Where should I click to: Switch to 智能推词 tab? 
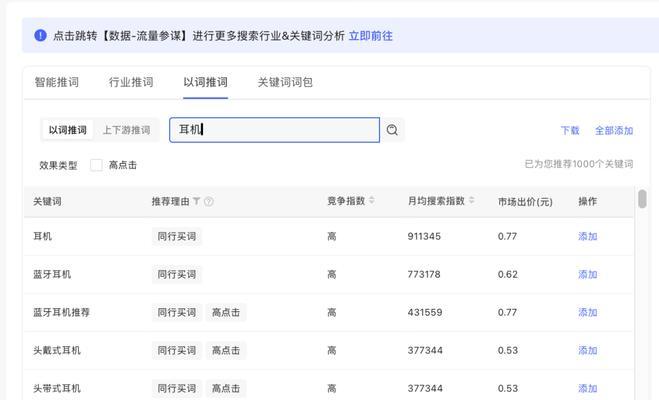click(x=57, y=82)
